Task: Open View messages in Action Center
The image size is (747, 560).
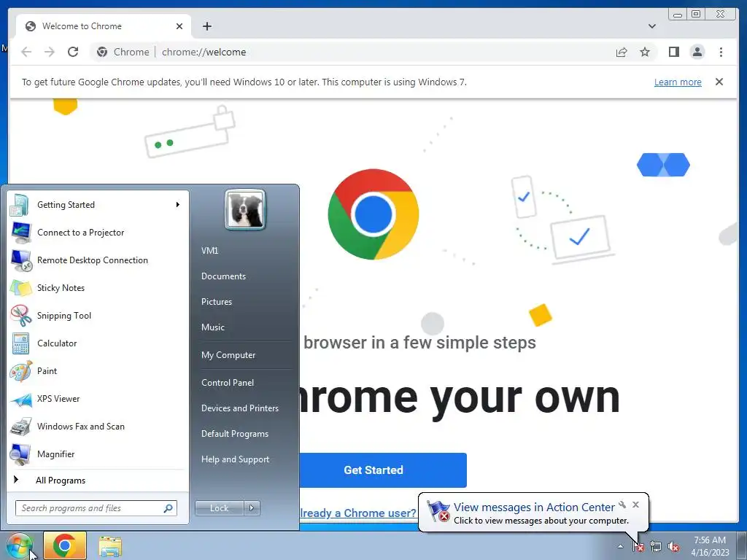Action: pos(534,507)
